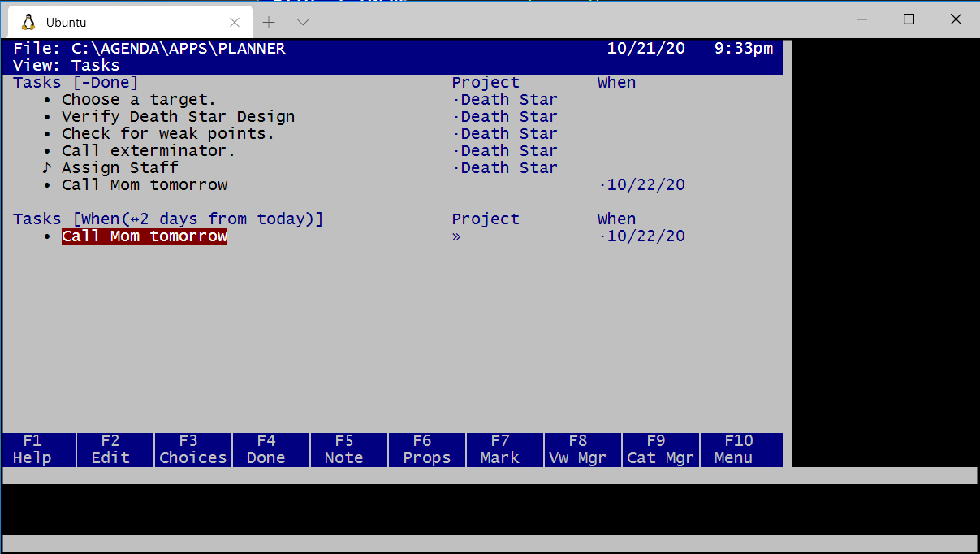Open F8 Vw Mgr view manager
The width and height of the screenshot is (980, 554).
click(x=578, y=449)
